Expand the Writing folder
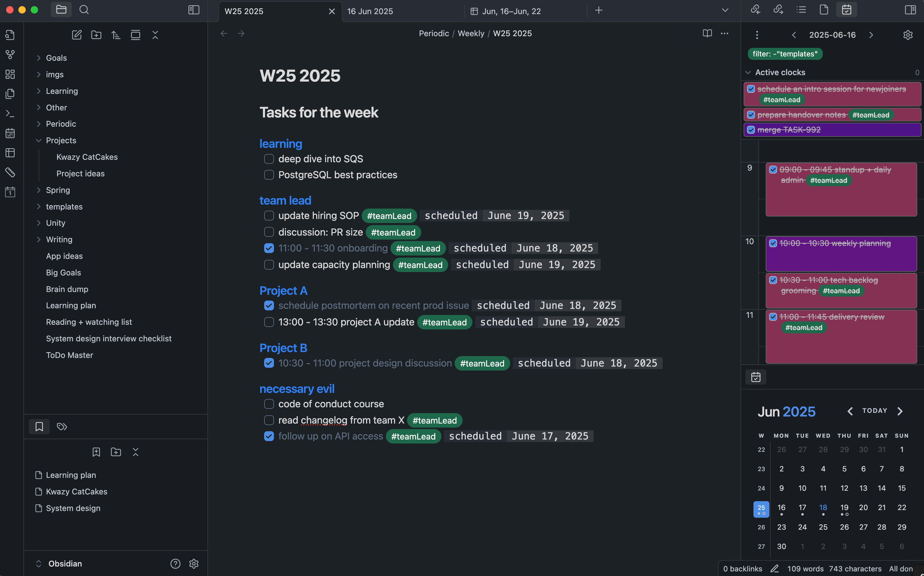 38,240
